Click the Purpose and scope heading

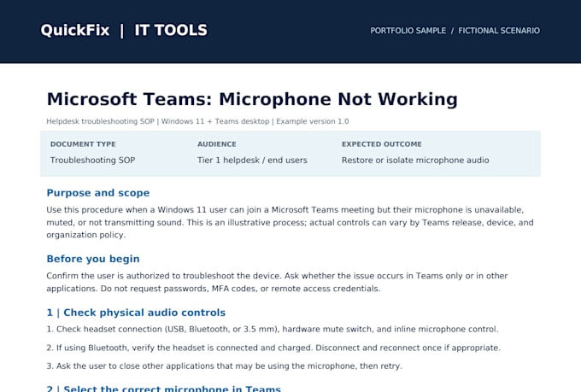(x=97, y=193)
